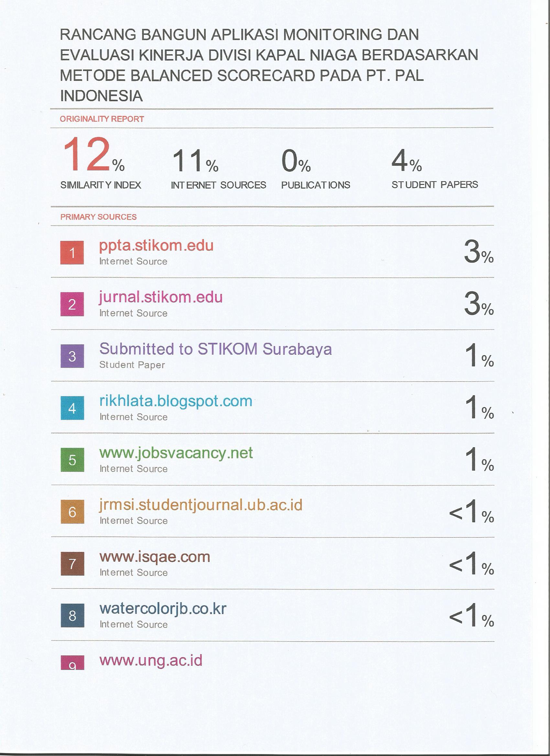Click the 11% internet sources value
Image resolution: width=550 pixels, height=756 pixels.
pyautogui.click(x=195, y=161)
